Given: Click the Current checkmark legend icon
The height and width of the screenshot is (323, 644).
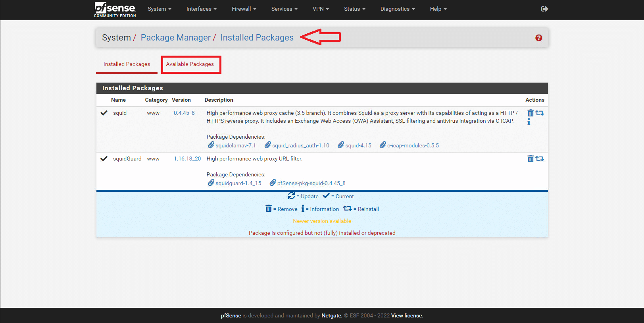Looking at the screenshot, I should click(326, 196).
